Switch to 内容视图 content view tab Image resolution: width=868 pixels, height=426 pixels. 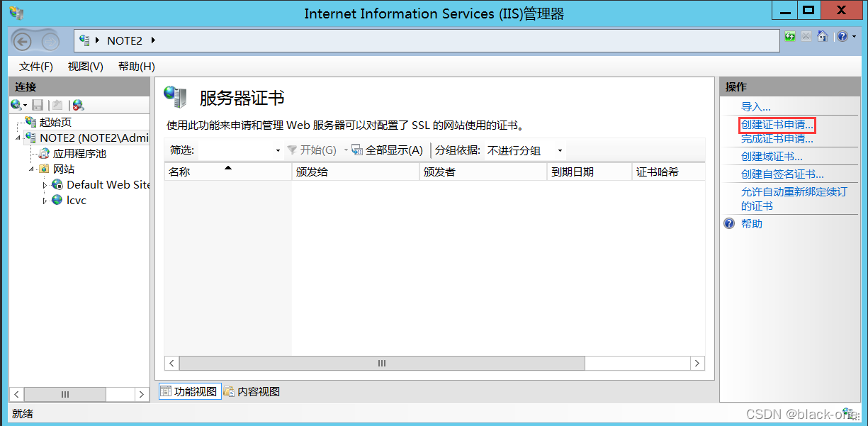(252, 391)
